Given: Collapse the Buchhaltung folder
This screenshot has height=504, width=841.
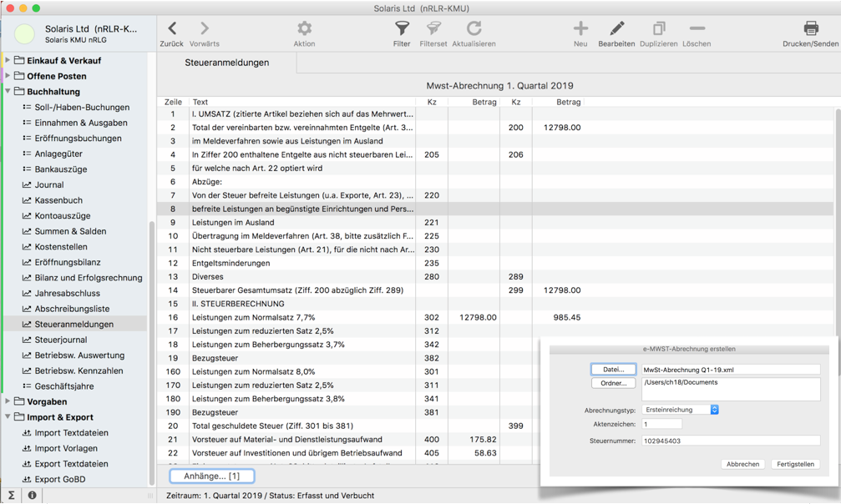Looking at the screenshot, I should point(8,92).
